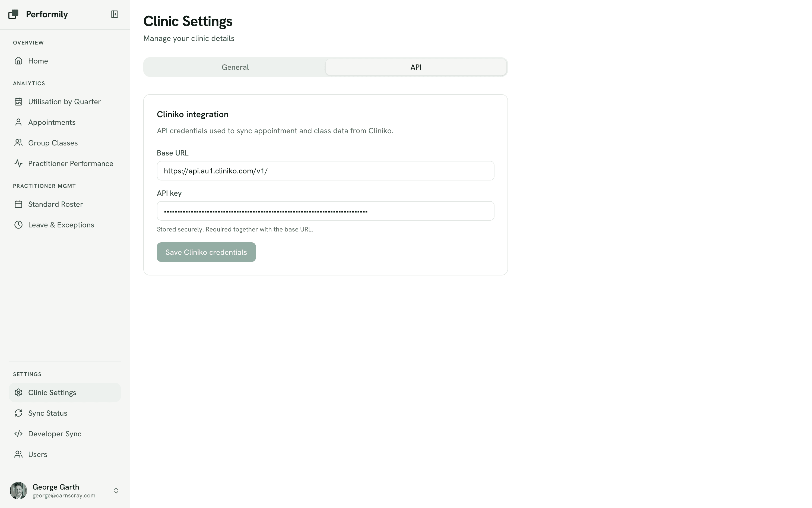Image resolution: width=812 pixels, height=508 pixels.
Task: Open the Appointments page
Action: (x=65, y=122)
